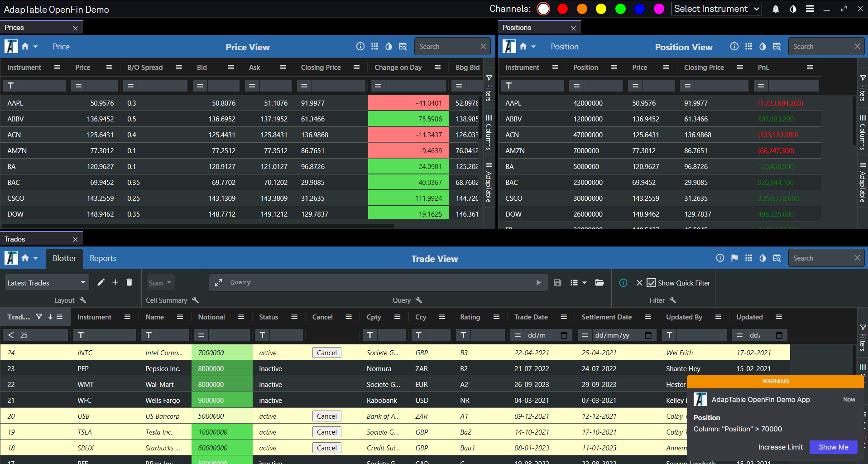
Task: Open the notification bell in the title bar
Action: coord(775,9)
